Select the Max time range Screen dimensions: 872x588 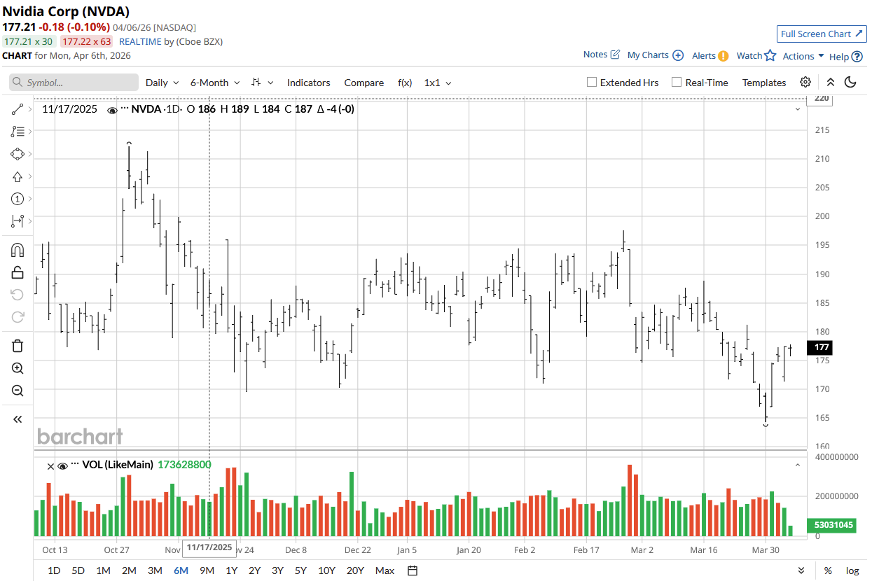pyautogui.click(x=385, y=570)
